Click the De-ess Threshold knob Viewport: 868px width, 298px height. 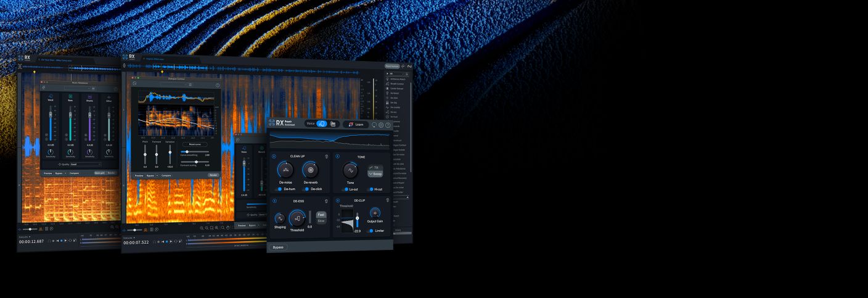[x=297, y=218]
